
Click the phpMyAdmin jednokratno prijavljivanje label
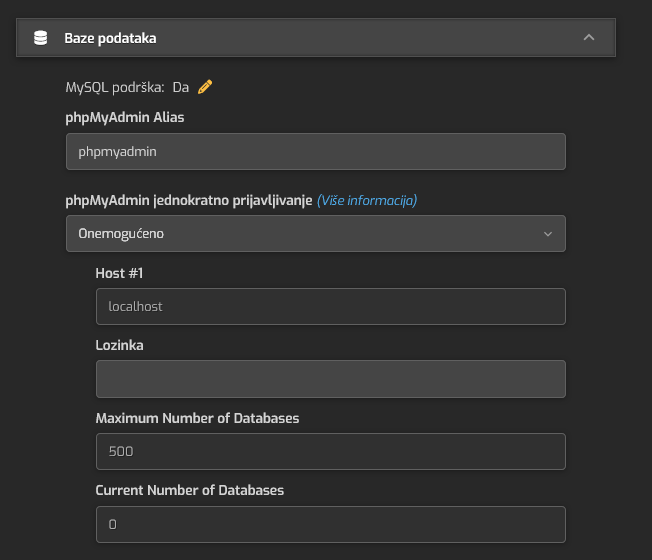189,200
